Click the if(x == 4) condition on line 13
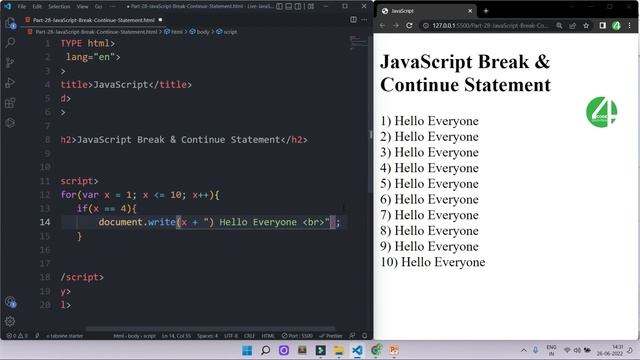Screen dimensions: 640x360 (x=107, y=209)
